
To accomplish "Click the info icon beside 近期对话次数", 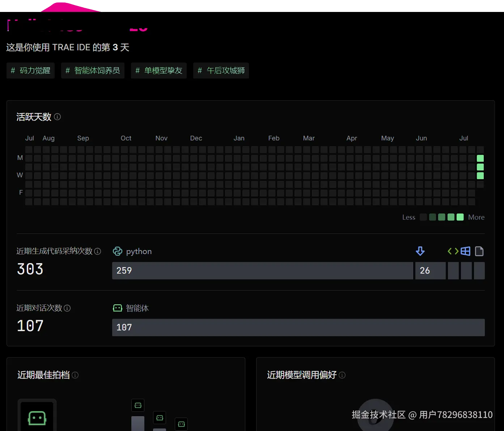I will coord(67,308).
